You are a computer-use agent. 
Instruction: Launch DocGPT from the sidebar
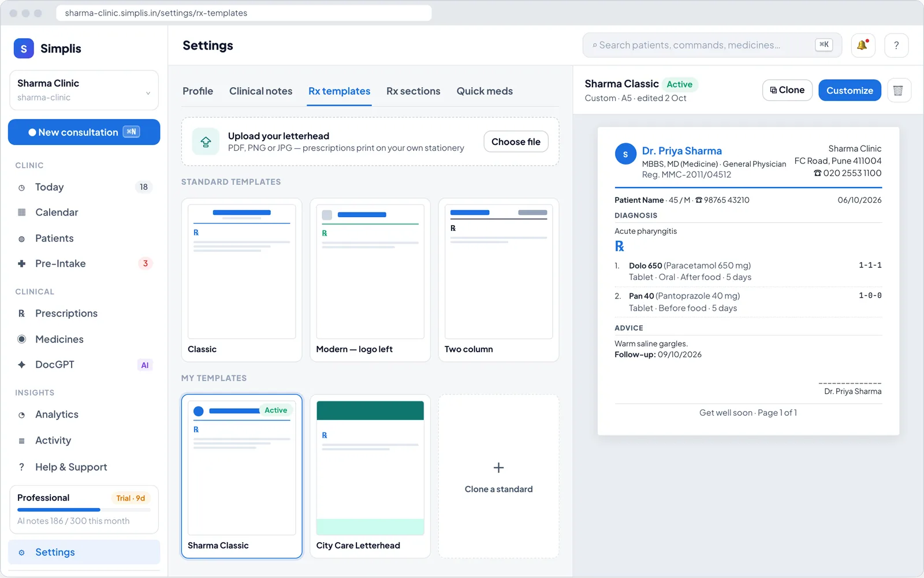tap(84, 365)
